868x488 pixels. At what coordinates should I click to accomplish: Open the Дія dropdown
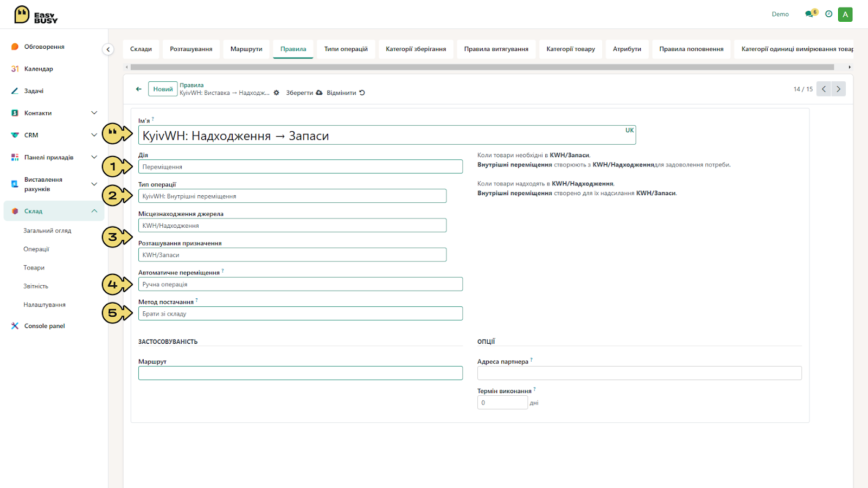click(x=301, y=166)
